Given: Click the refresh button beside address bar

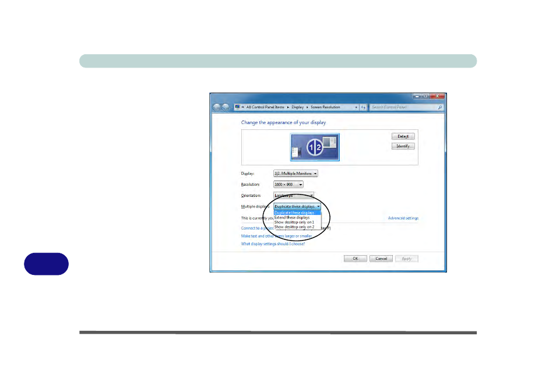Looking at the screenshot, I should (x=363, y=107).
